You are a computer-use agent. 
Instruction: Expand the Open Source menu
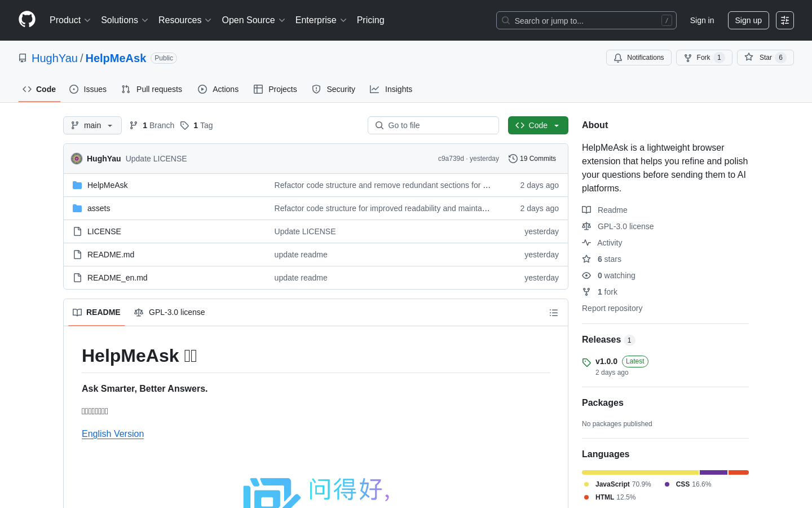[x=254, y=20]
